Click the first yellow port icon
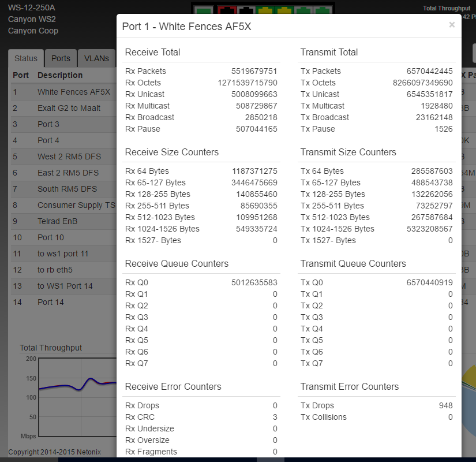The width and height of the screenshot is (476, 462). [265, 9]
